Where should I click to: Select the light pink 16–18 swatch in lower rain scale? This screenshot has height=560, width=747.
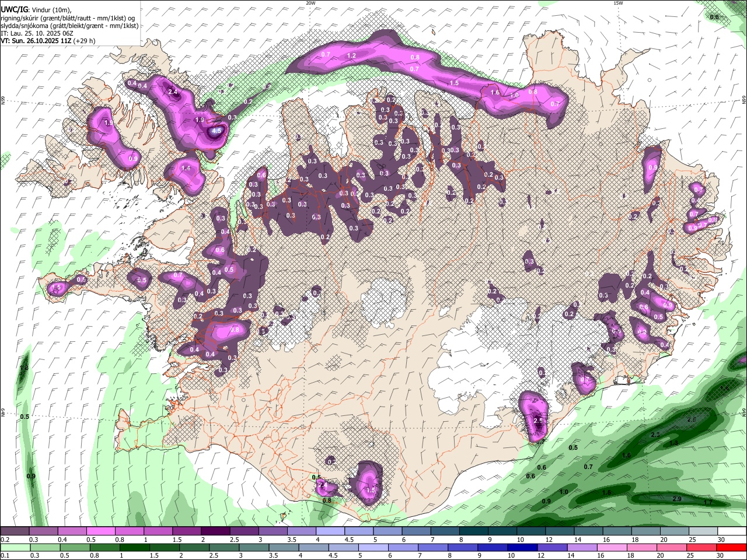coord(612,547)
